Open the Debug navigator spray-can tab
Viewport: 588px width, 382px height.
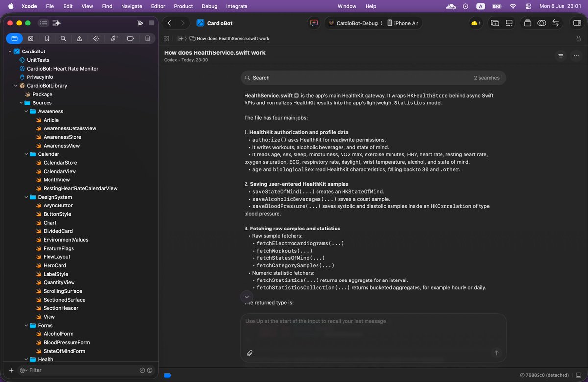coord(114,38)
